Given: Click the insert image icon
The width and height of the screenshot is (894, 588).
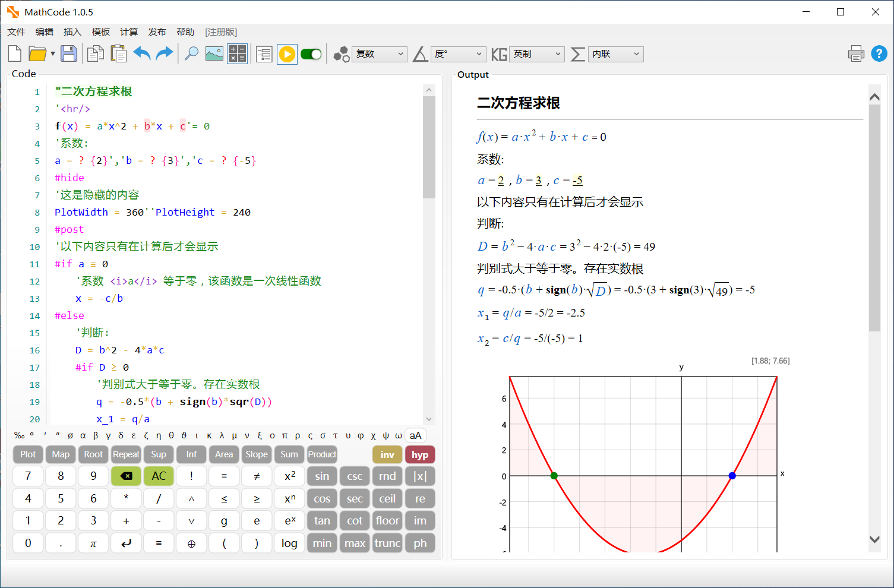Looking at the screenshot, I should coord(214,54).
